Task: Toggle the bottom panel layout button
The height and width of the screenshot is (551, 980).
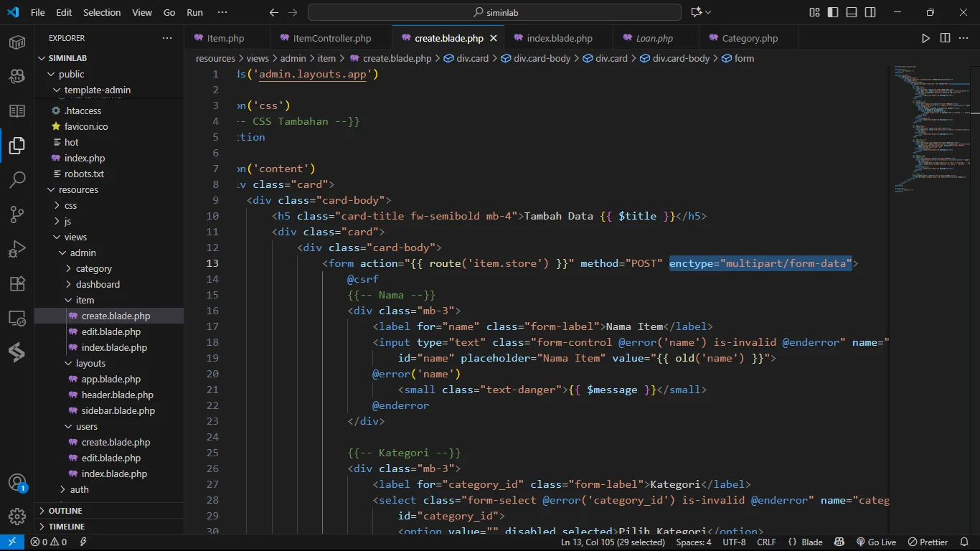Action: tap(852, 12)
